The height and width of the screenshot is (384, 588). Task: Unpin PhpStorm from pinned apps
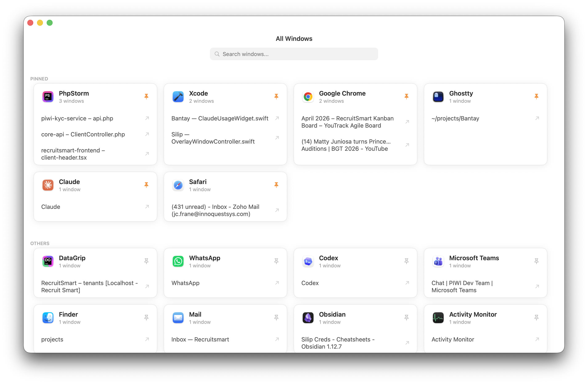coord(146,96)
